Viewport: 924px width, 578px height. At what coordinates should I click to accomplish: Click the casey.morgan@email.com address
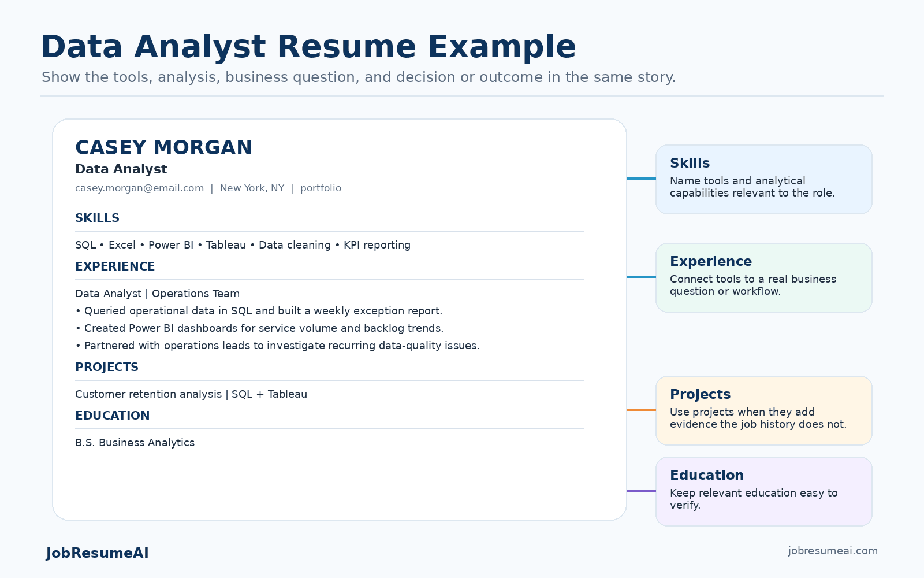tap(139, 188)
